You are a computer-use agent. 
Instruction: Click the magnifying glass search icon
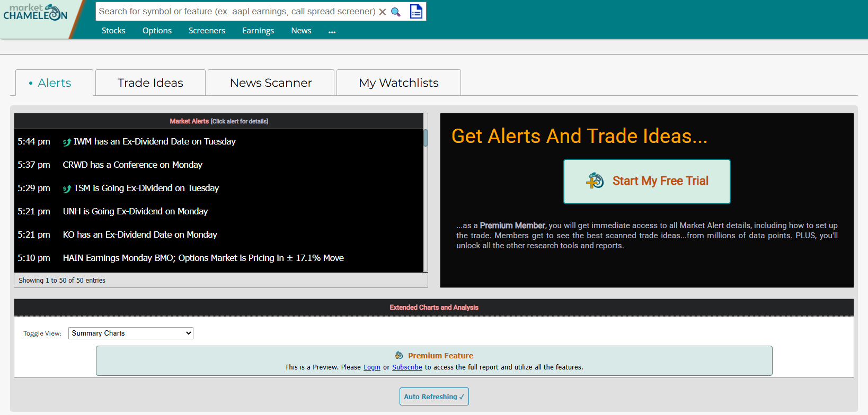[396, 12]
